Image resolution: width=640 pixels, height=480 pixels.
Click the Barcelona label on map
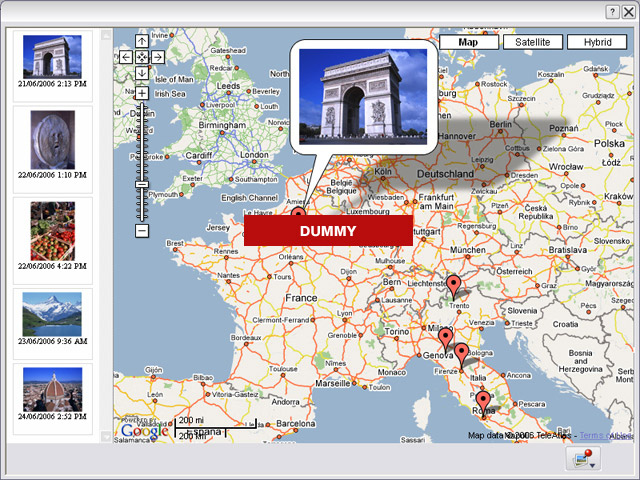[296, 424]
